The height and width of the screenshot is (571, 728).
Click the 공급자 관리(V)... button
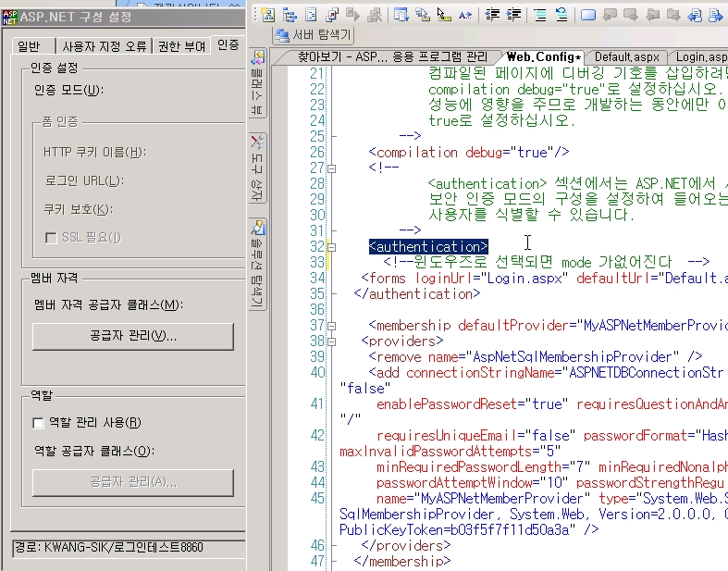[133, 336]
